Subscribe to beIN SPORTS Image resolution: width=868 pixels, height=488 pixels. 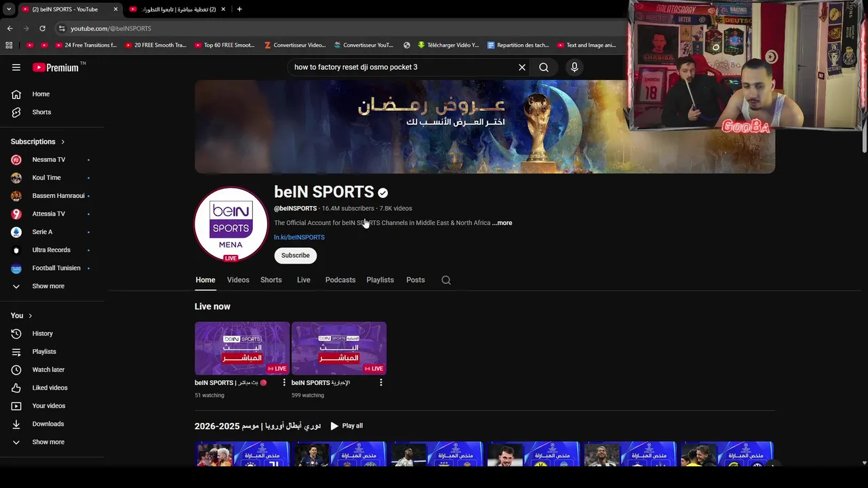(296, 256)
